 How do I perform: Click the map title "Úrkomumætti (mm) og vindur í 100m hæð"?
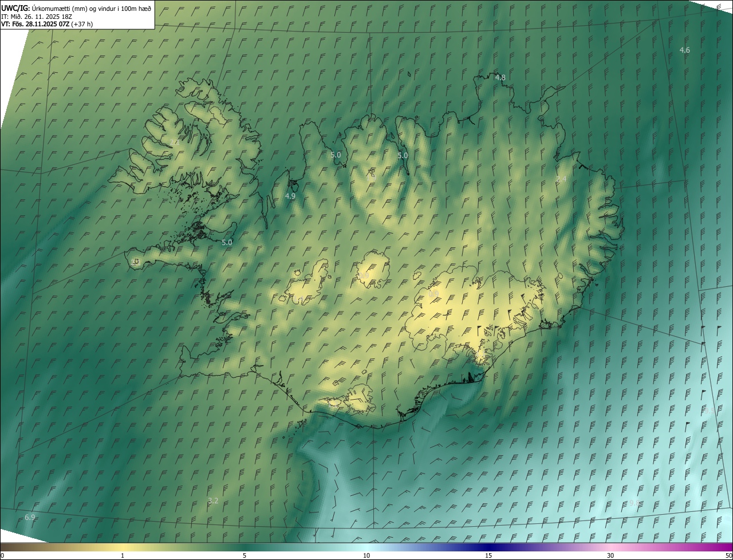coord(92,9)
